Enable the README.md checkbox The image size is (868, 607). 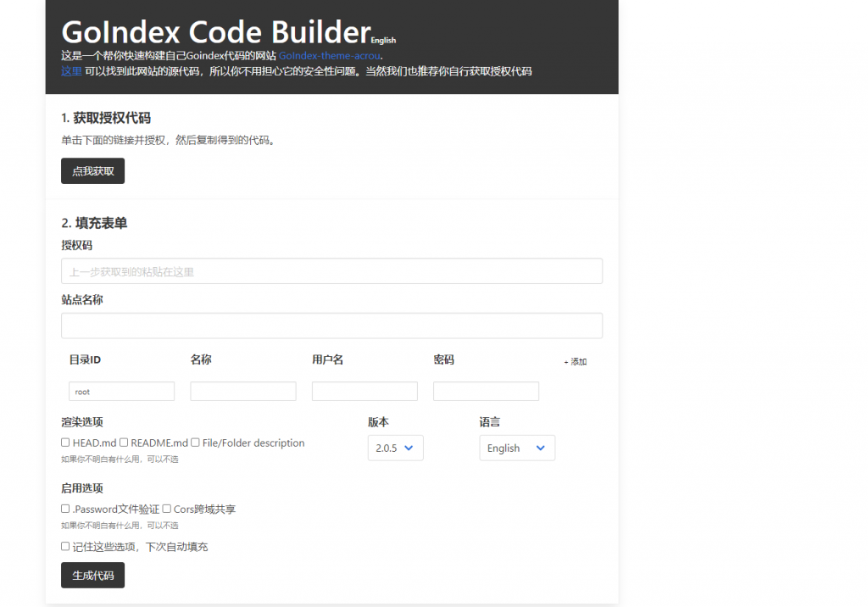(124, 442)
